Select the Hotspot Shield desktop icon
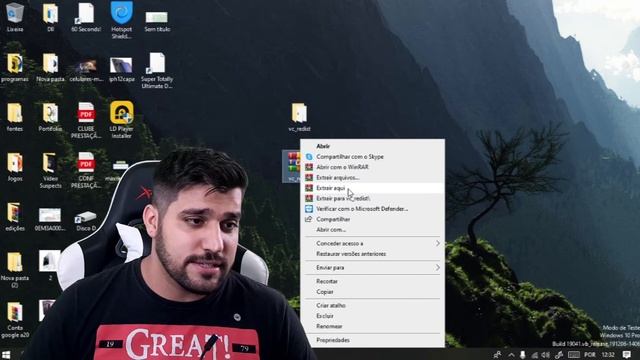Screen dimensions: 640x360 pos(121,19)
